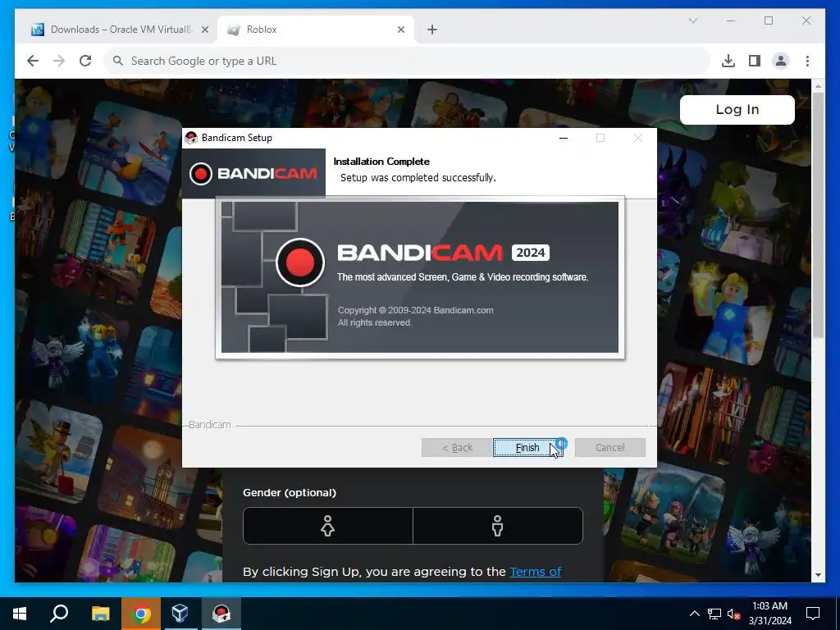Open a new Chrome tab
This screenshot has height=630, width=840.
432,30
